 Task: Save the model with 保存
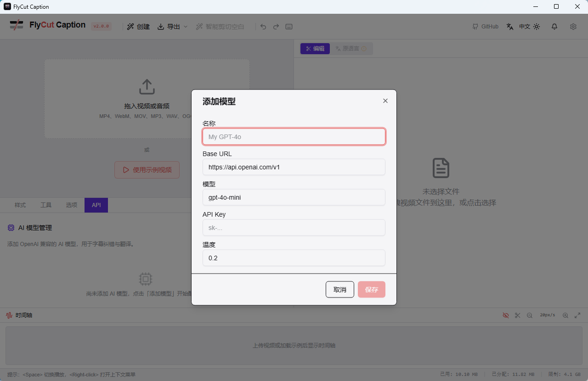[x=372, y=290]
